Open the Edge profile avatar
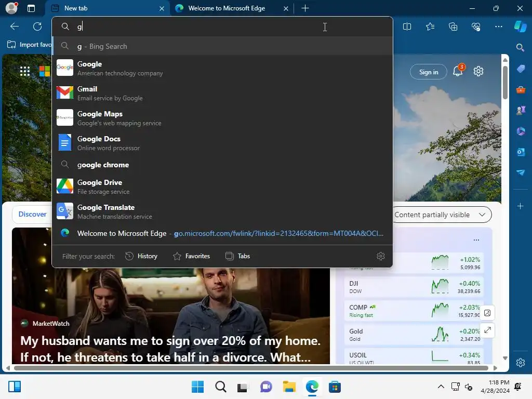Image resolution: width=532 pixels, height=399 pixels. point(11,8)
